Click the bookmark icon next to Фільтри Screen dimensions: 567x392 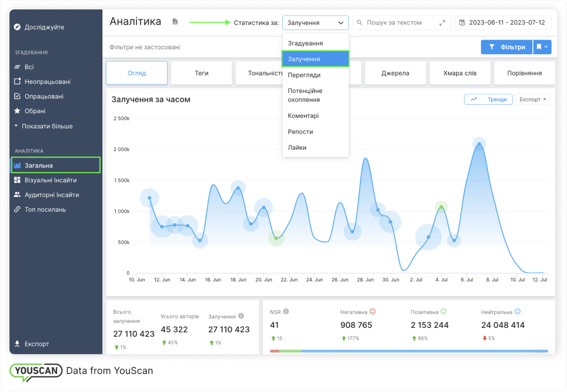(542, 47)
